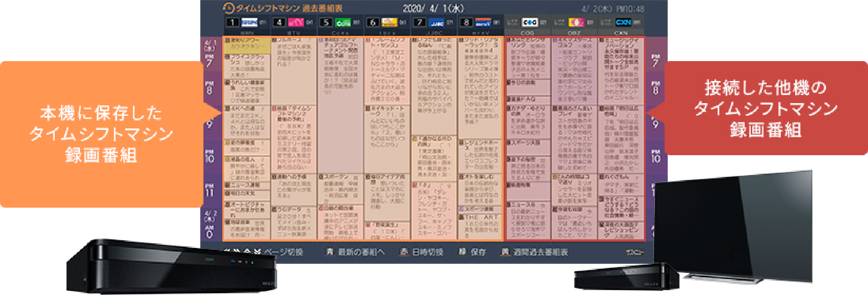Select the OBZ channel logo
Screen dimensions: 868x295
(x=576, y=22)
